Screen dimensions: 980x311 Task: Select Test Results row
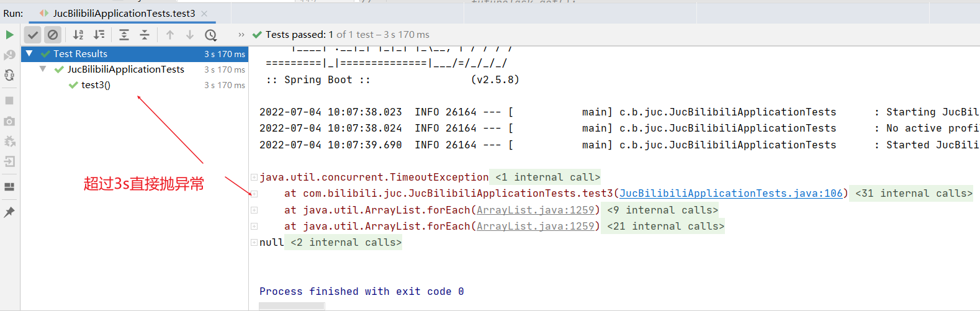click(x=135, y=54)
